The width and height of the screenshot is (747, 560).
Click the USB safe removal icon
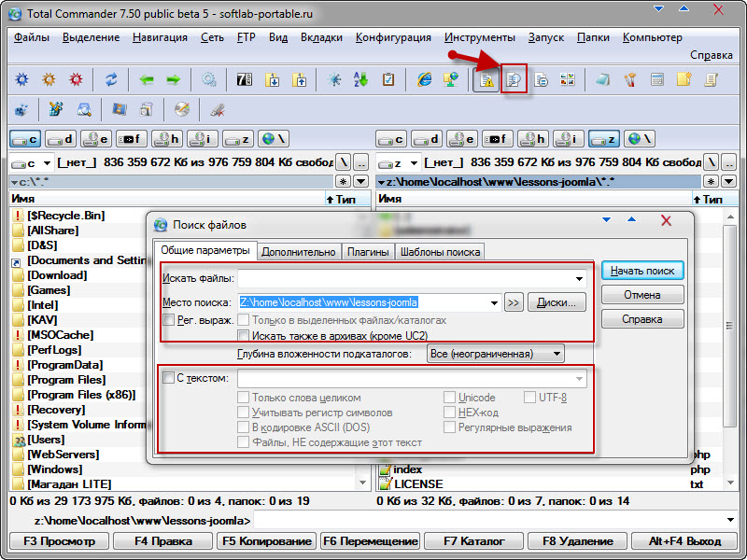pyautogui.click(x=218, y=110)
